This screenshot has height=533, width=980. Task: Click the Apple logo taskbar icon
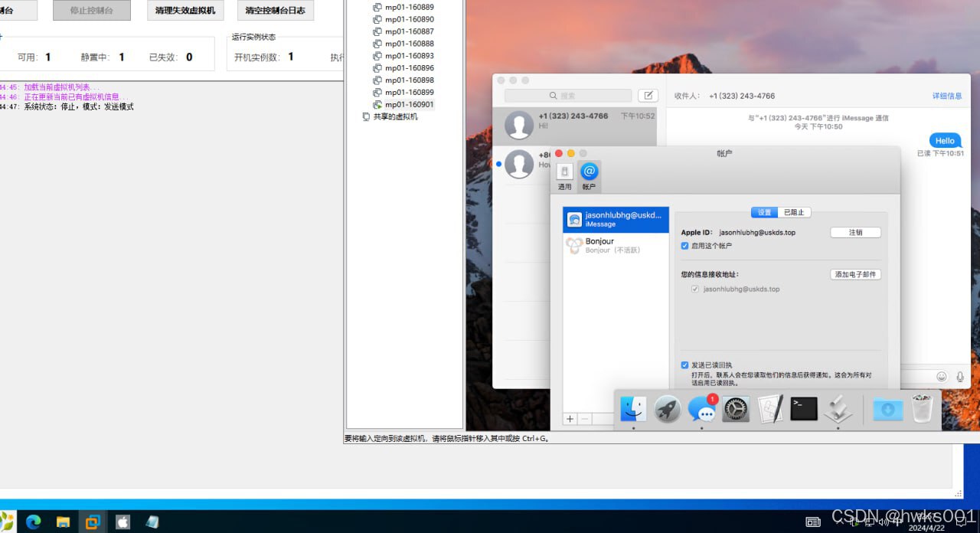pos(122,522)
